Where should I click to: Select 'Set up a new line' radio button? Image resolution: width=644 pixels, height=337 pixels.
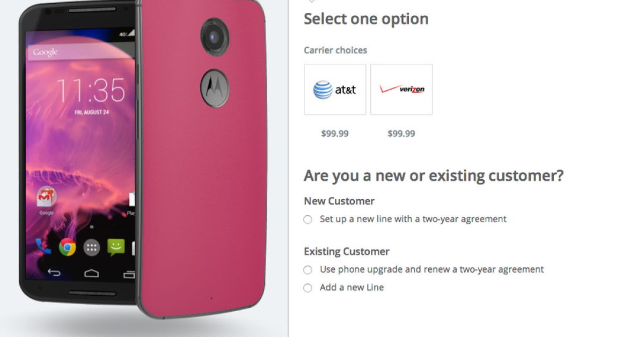pyautogui.click(x=308, y=219)
